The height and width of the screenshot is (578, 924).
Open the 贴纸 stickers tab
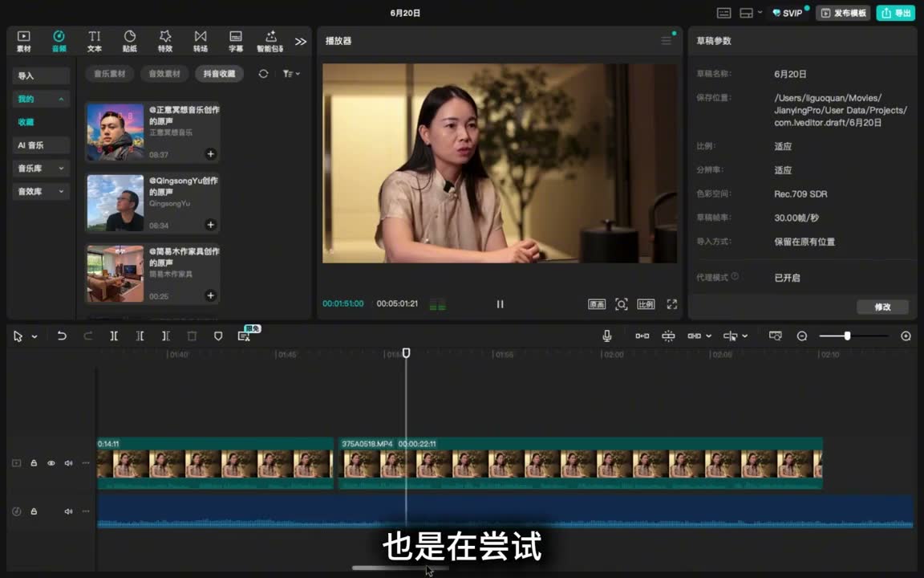[130, 41]
